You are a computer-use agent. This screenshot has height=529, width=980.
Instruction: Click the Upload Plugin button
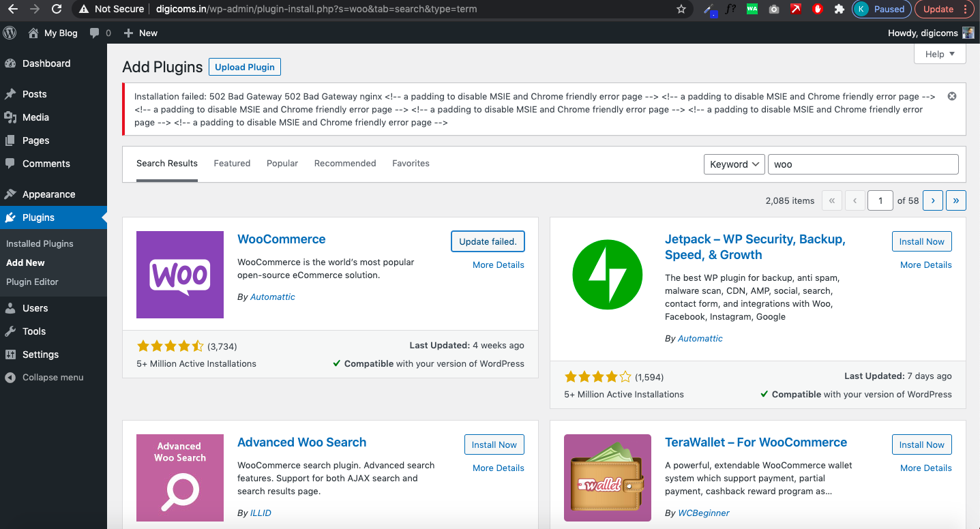245,67
